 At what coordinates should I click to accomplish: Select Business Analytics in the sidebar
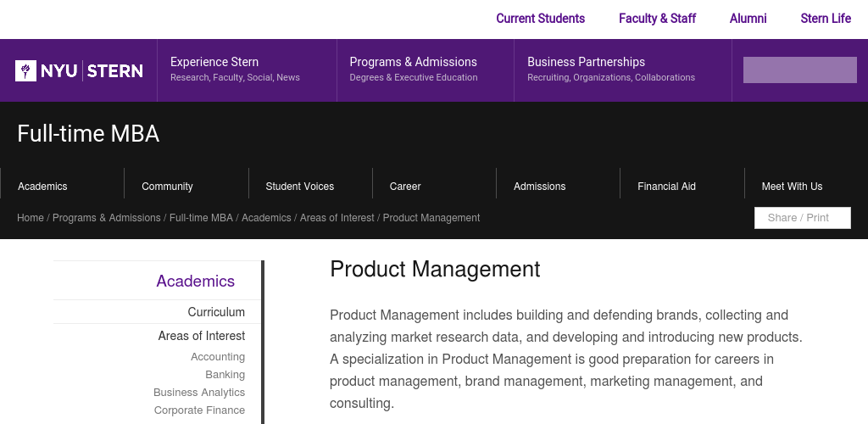click(x=199, y=393)
